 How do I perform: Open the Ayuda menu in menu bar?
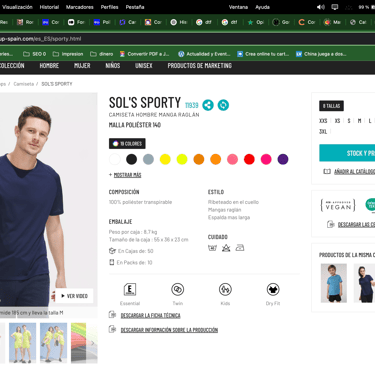(263, 7)
